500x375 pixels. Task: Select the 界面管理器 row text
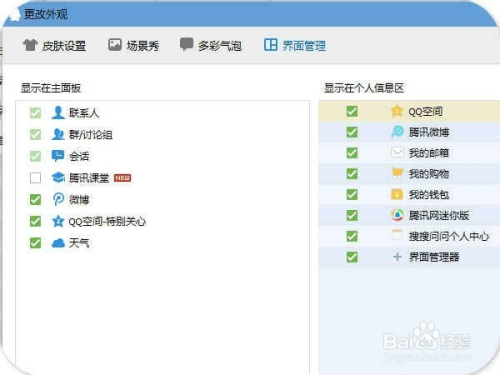pyautogui.click(x=434, y=257)
